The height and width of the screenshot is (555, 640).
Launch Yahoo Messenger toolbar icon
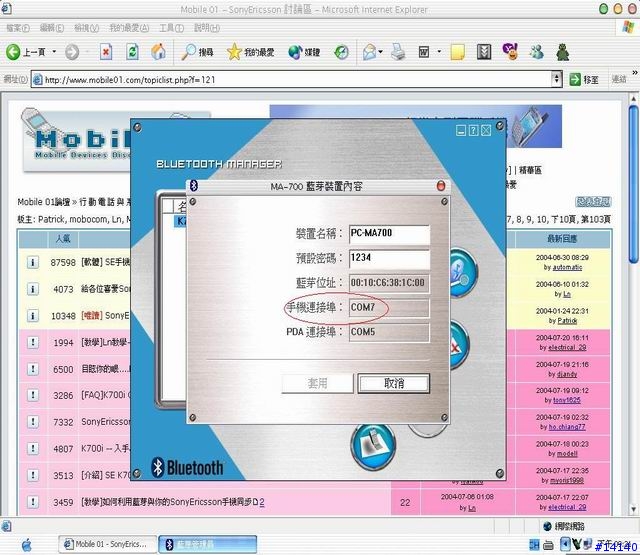[x=510, y=52]
